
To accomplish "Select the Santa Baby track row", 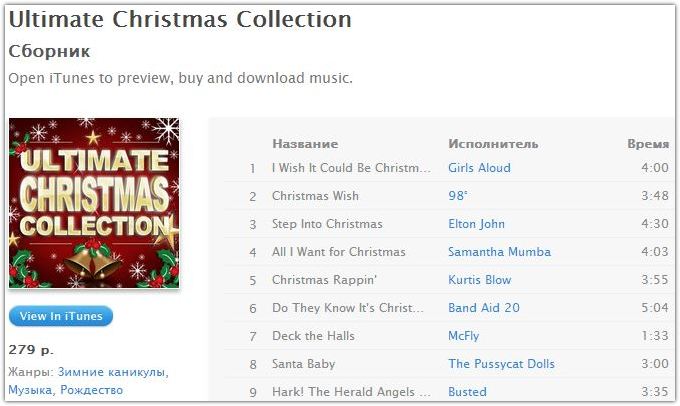I will pos(447,364).
